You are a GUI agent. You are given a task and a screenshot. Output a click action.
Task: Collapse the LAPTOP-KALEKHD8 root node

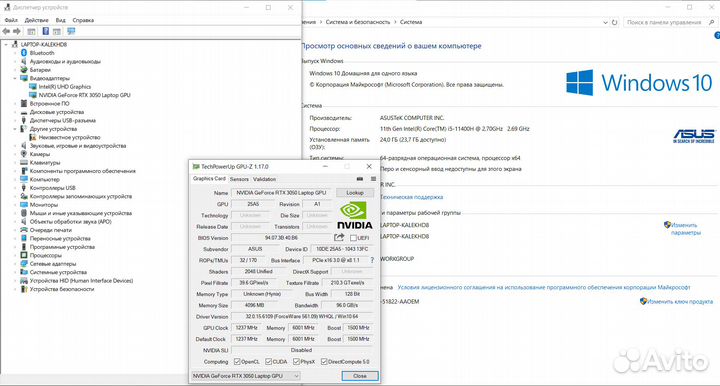[6, 45]
